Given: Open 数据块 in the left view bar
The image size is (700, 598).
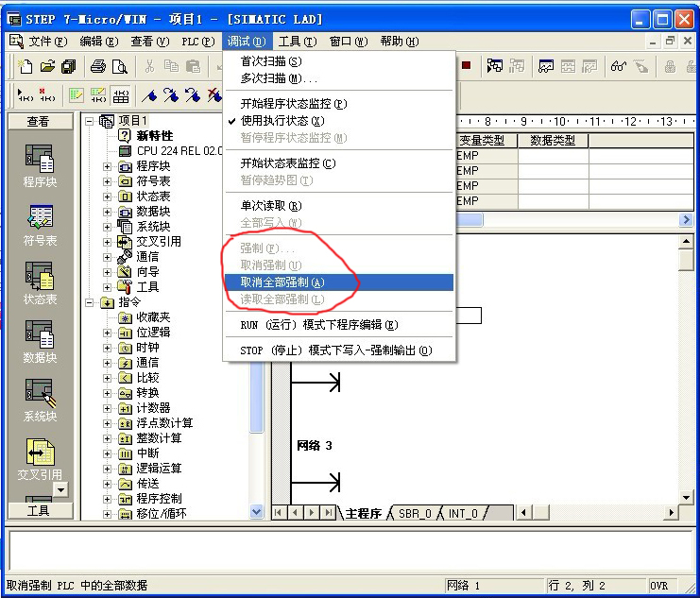Looking at the screenshot, I should pos(40,342).
